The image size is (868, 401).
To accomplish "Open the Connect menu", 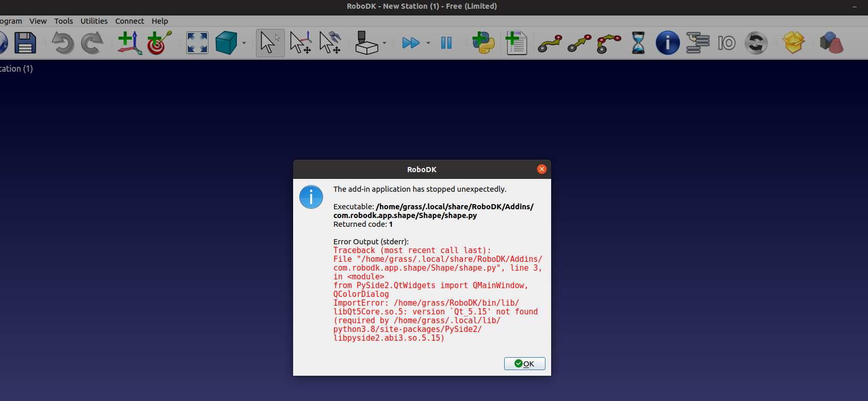I will 130,21.
